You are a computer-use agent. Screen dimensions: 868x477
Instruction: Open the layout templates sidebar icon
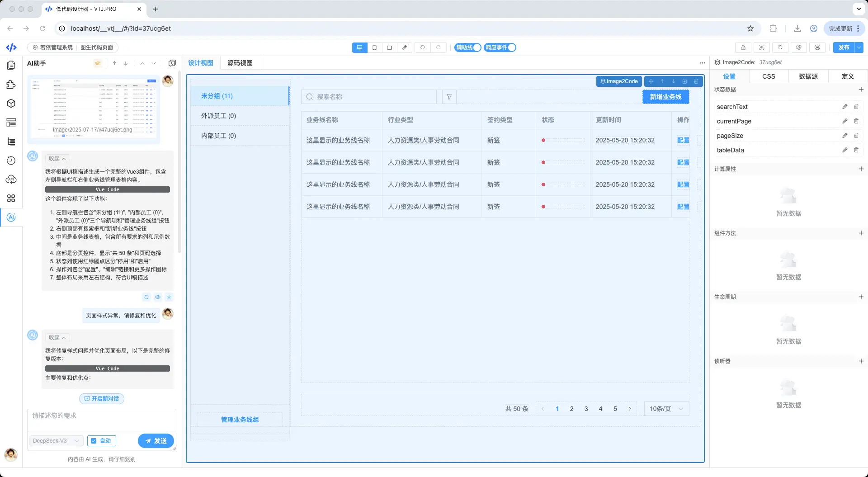pos(11,123)
